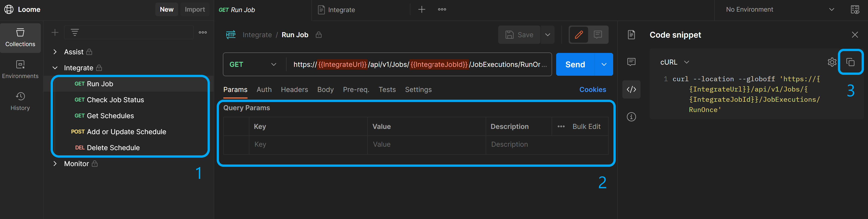Viewport: 868px width, 219px height.
Task: Open the Collections sidebar panel
Action: tap(20, 38)
